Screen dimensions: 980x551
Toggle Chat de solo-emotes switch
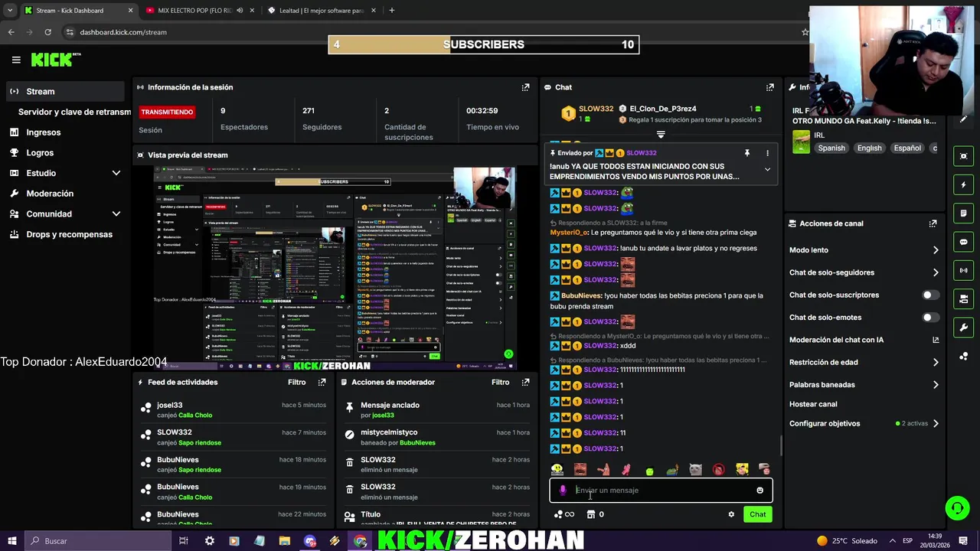click(x=930, y=318)
